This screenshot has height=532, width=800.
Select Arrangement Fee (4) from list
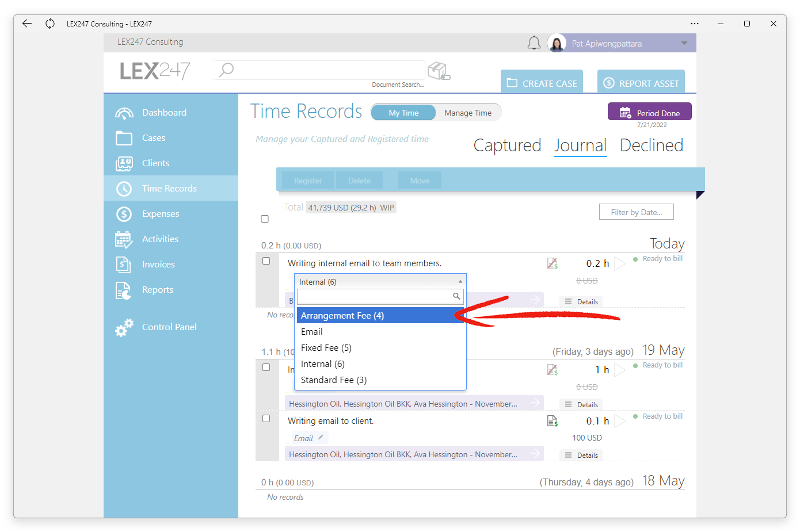pos(380,316)
